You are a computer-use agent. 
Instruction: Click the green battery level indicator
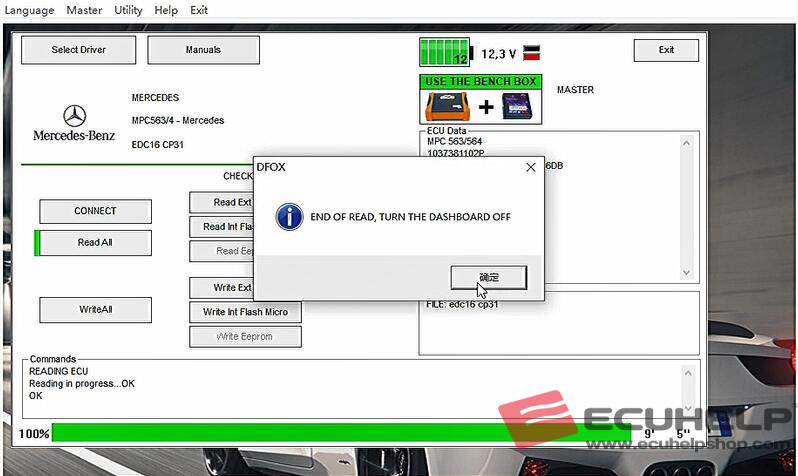click(x=445, y=52)
